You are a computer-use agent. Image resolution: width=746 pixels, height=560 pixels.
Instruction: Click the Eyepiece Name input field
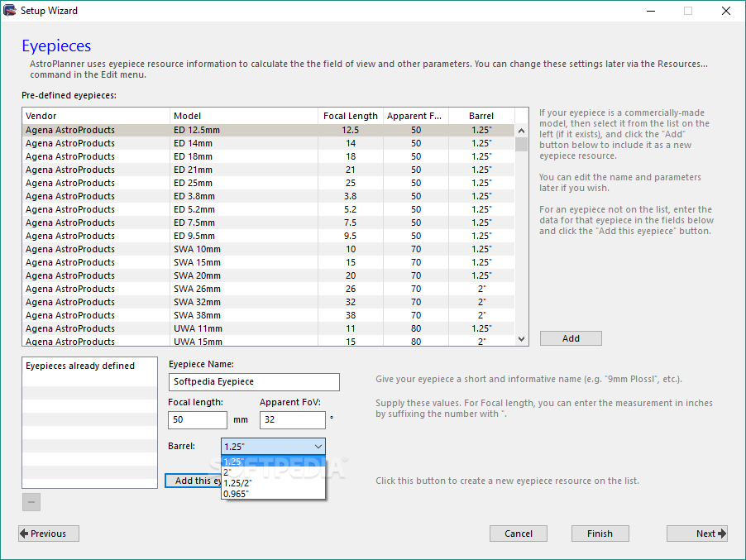coord(254,381)
